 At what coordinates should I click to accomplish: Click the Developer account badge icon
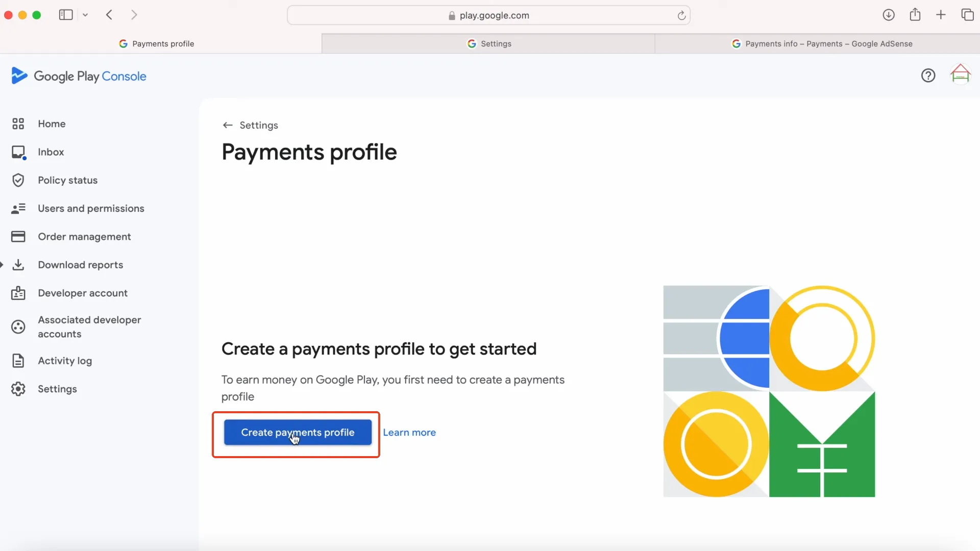click(18, 293)
